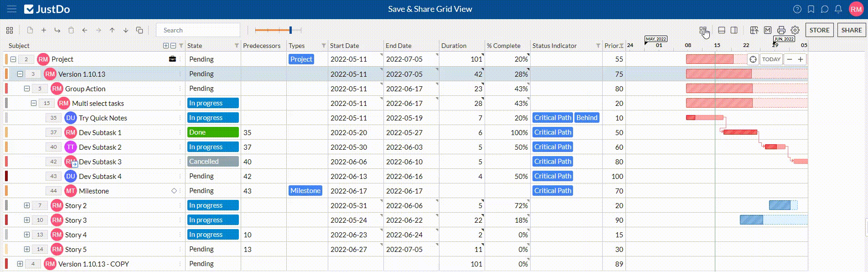
Task: Click the Project type tag
Action: (301, 59)
